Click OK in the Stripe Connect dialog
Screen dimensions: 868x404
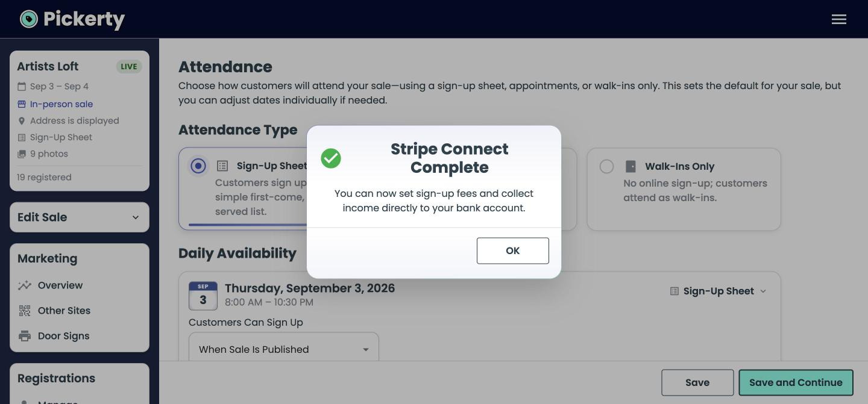click(x=512, y=250)
